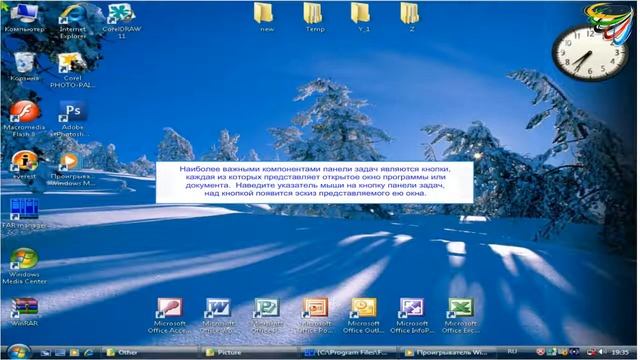
Task: Click the RU language indicator
Action: point(512,351)
